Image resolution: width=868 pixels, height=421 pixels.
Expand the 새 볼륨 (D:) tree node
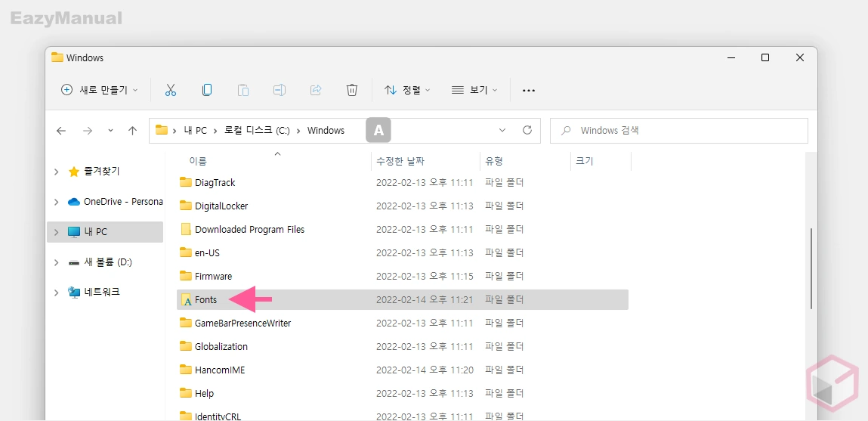pyautogui.click(x=56, y=262)
